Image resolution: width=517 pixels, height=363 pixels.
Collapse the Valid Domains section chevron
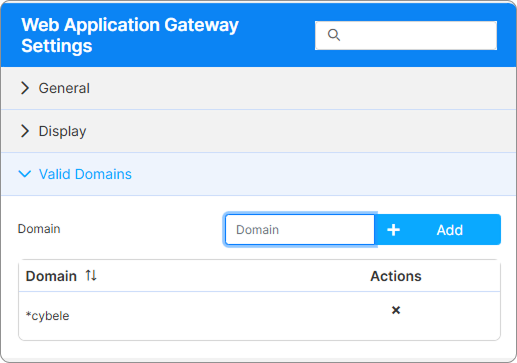tap(25, 174)
